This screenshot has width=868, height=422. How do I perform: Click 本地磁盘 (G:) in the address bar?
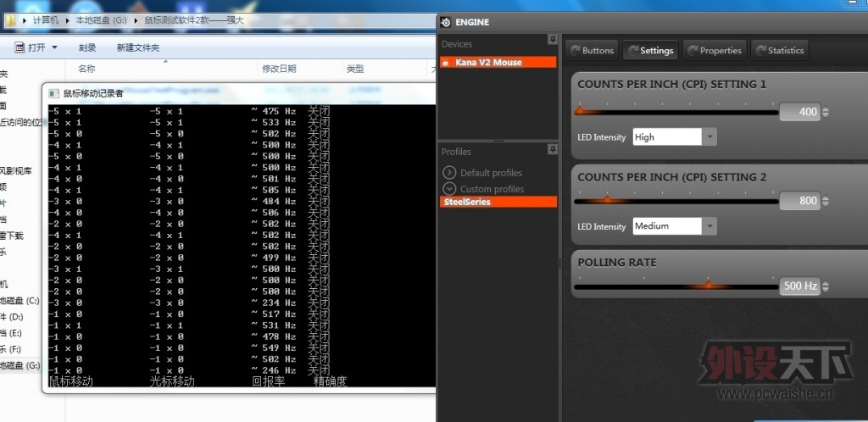102,19
